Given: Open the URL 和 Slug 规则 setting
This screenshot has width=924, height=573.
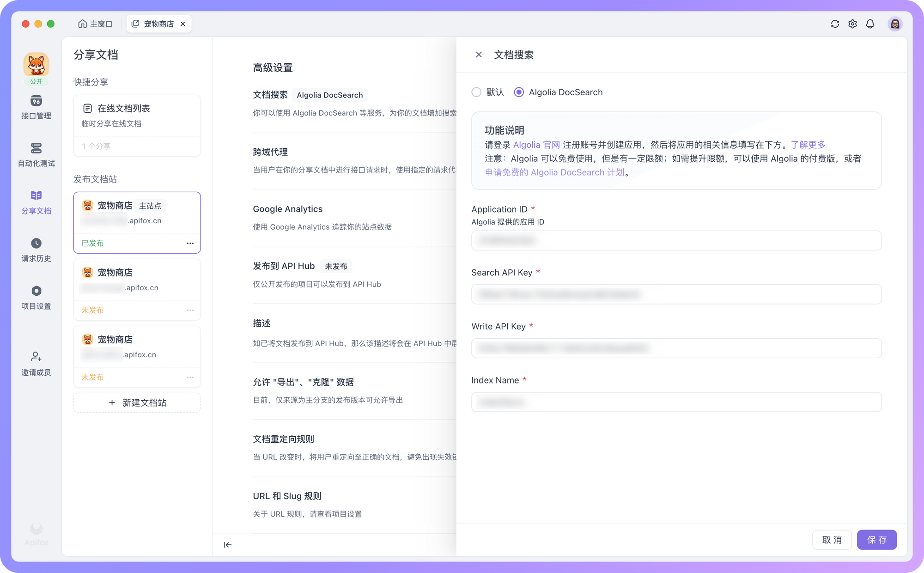Looking at the screenshot, I should (x=354, y=505).
